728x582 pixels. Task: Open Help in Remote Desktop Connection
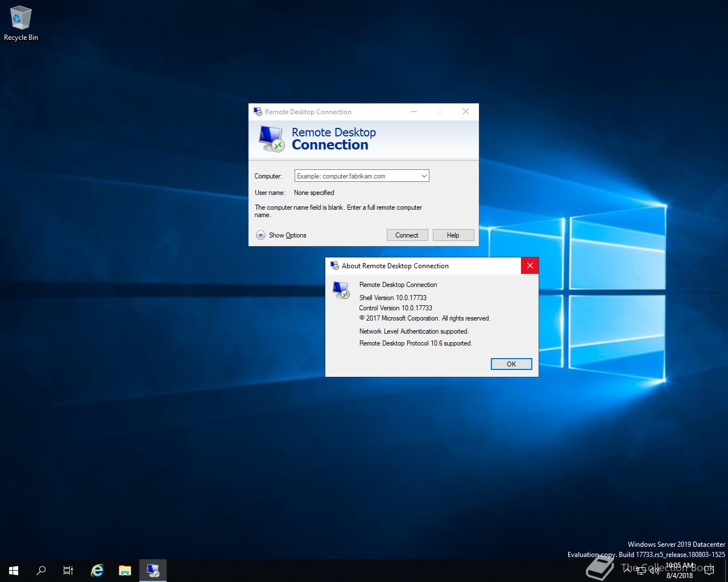coord(453,235)
